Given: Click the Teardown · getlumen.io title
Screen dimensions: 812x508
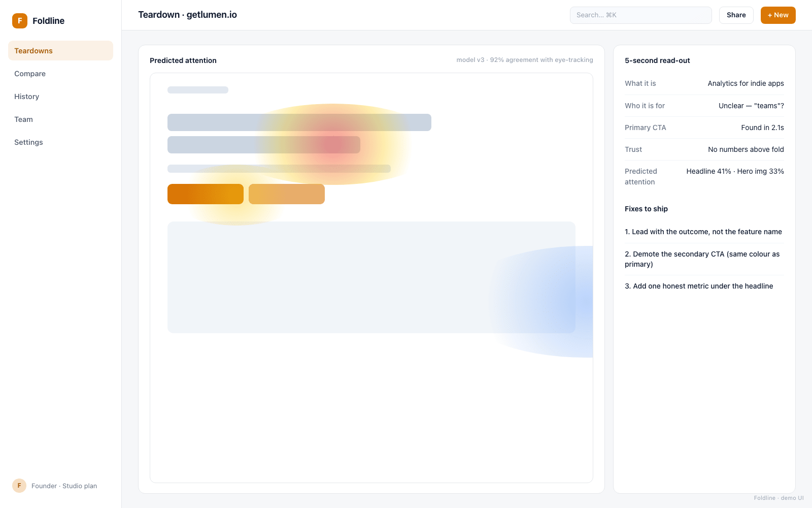Looking at the screenshot, I should (x=187, y=15).
